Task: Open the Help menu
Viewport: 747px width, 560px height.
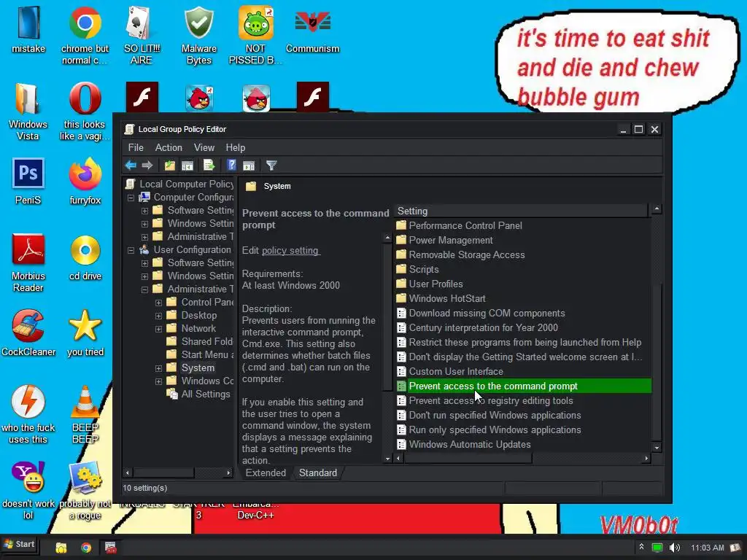Action: [x=236, y=147]
